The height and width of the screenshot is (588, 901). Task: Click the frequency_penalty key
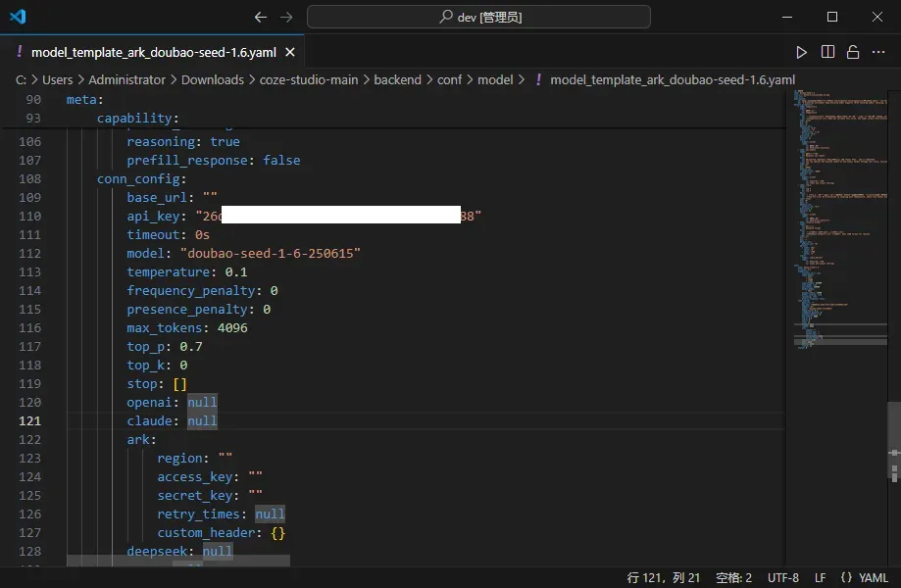191,290
